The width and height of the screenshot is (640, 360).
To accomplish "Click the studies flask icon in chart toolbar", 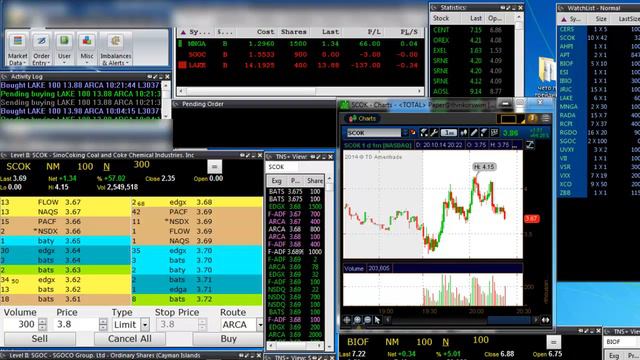I will (x=464, y=133).
